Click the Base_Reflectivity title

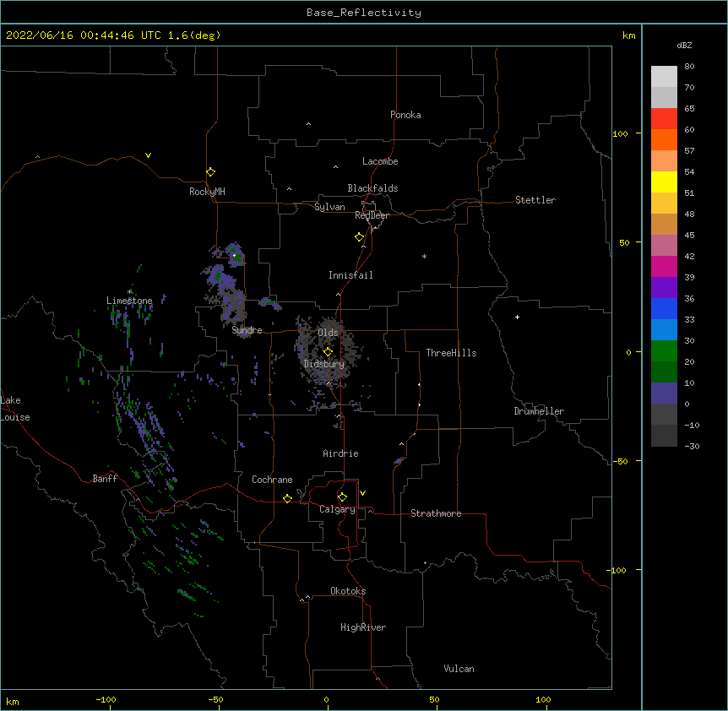point(364,13)
